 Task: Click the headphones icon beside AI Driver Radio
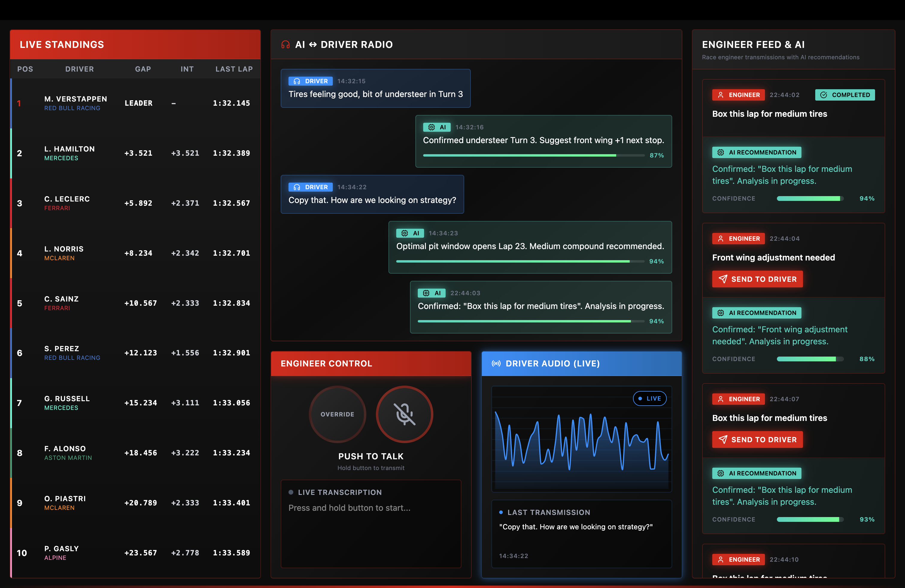click(285, 45)
